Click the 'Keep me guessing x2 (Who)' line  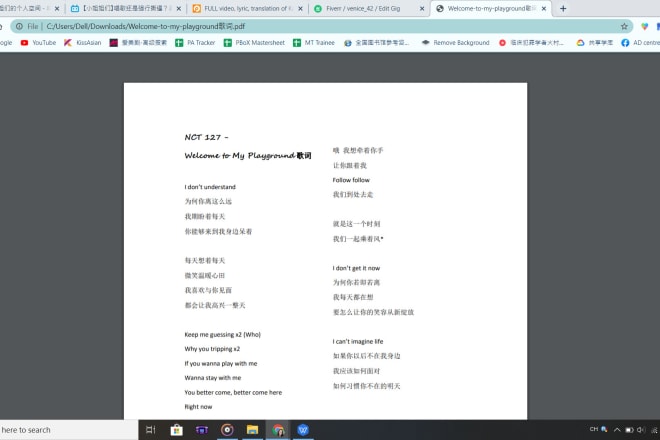222,335
